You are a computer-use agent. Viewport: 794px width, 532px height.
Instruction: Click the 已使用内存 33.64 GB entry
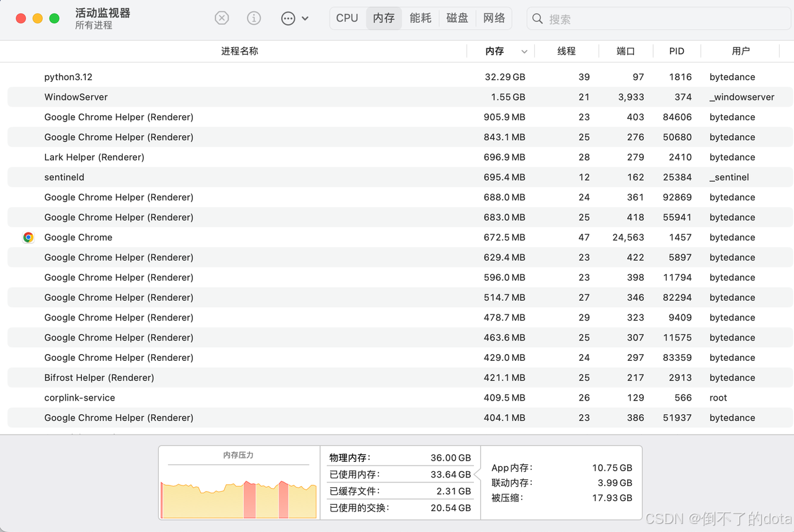tap(400, 474)
